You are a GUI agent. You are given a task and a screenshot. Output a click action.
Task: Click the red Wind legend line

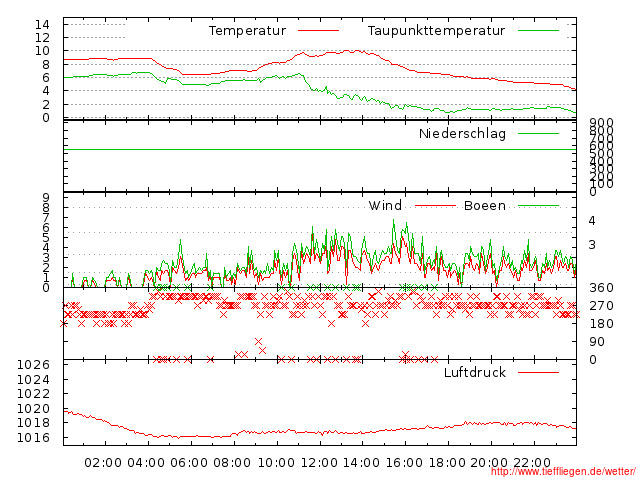tap(435, 206)
